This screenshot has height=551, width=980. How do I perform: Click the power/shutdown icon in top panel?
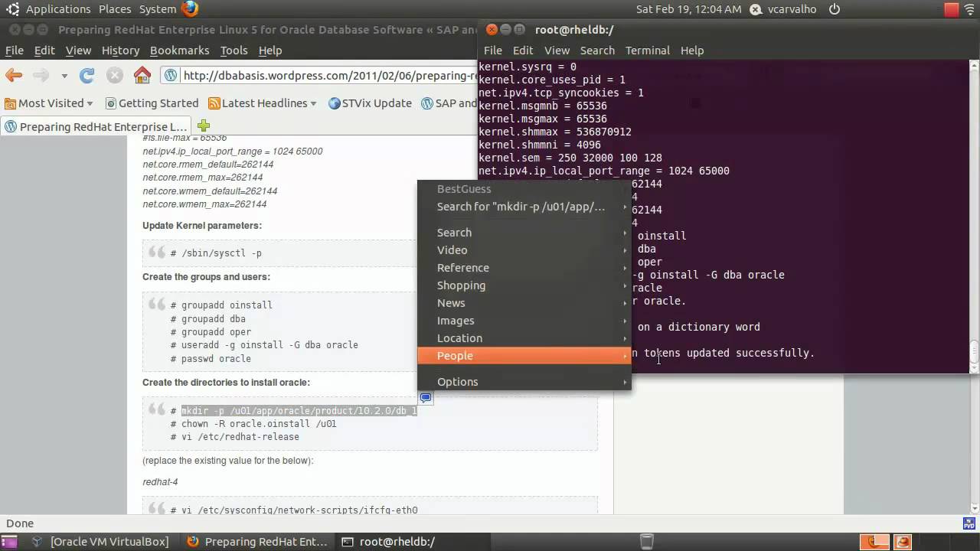[x=835, y=9]
